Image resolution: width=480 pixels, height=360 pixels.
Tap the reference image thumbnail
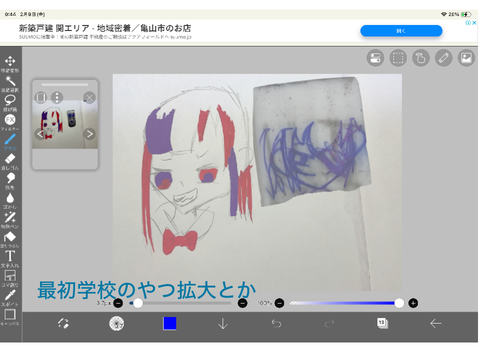coord(65,124)
